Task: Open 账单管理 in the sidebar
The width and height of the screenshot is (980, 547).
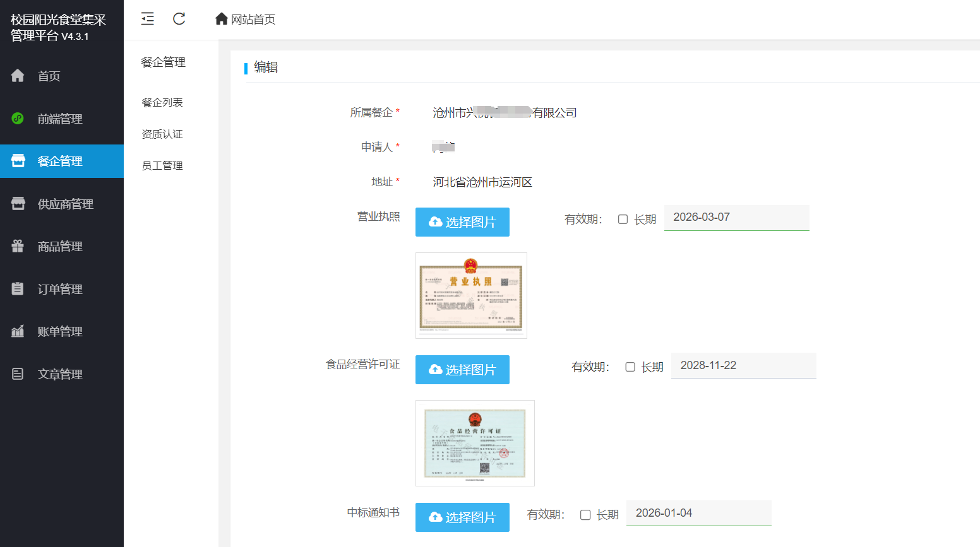Action: point(60,332)
